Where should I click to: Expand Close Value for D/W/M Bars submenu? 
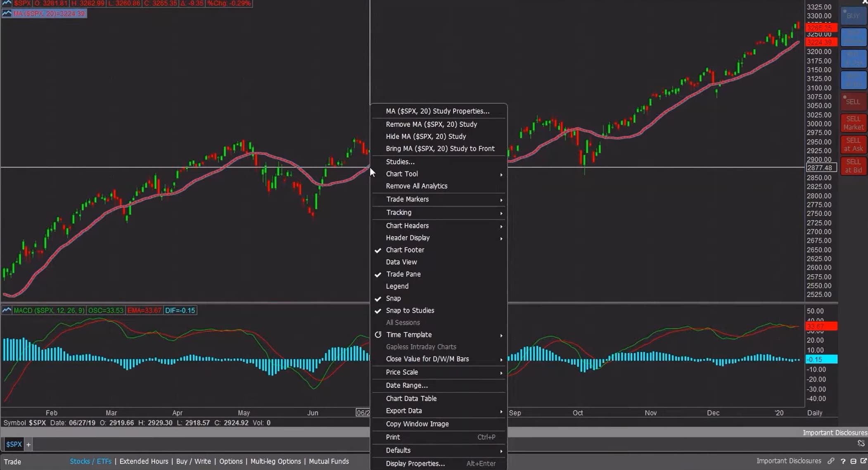click(x=439, y=359)
